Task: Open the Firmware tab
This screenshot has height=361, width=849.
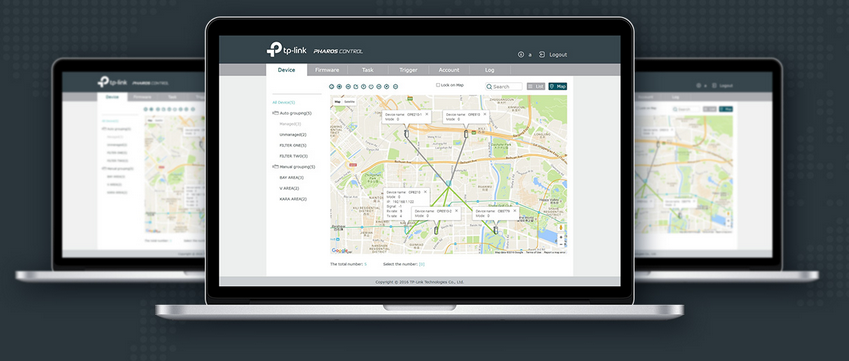Action: click(x=327, y=70)
